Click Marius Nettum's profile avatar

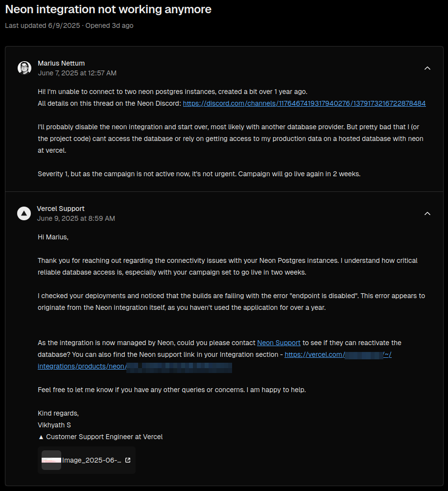coord(24,68)
